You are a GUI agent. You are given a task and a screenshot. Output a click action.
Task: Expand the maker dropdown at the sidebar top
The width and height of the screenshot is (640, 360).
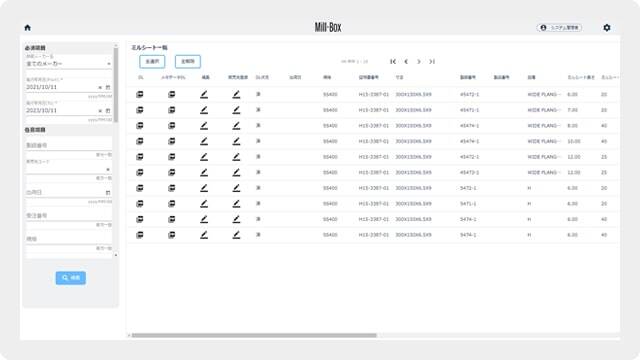click(109, 64)
